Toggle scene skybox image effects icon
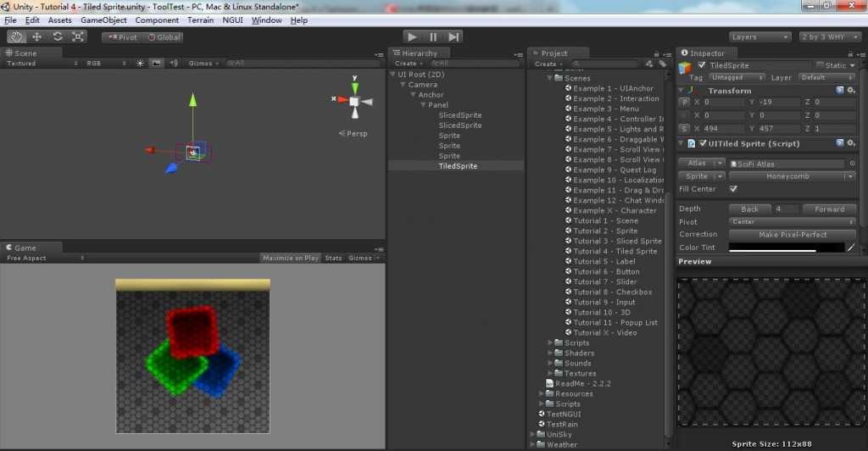This screenshot has width=868, height=451. 157,64
